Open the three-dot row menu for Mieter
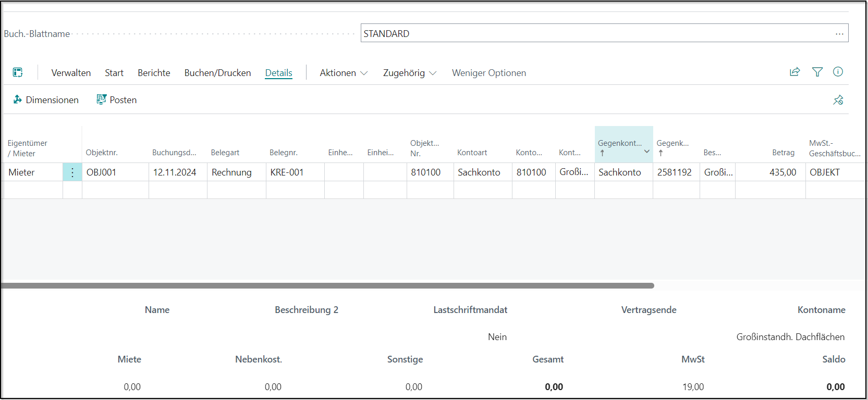The height and width of the screenshot is (400, 868). pos(72,172)
